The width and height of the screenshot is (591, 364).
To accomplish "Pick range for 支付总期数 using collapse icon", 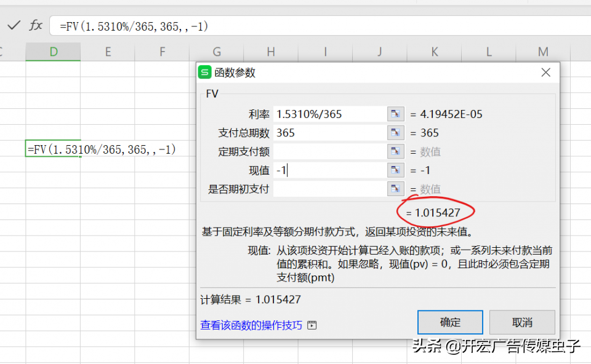I will (395, 132).
